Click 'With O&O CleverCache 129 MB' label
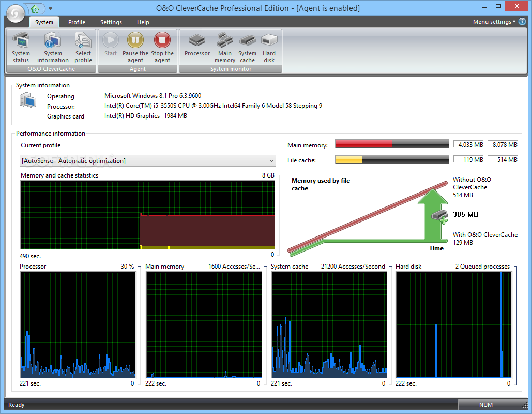 click(485, 239)
